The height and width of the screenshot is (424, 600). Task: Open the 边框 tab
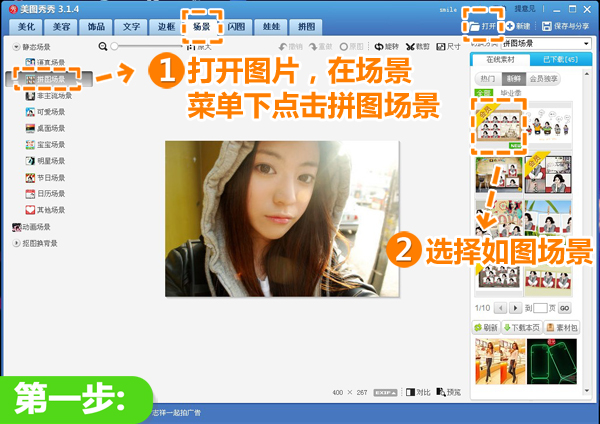166,27
